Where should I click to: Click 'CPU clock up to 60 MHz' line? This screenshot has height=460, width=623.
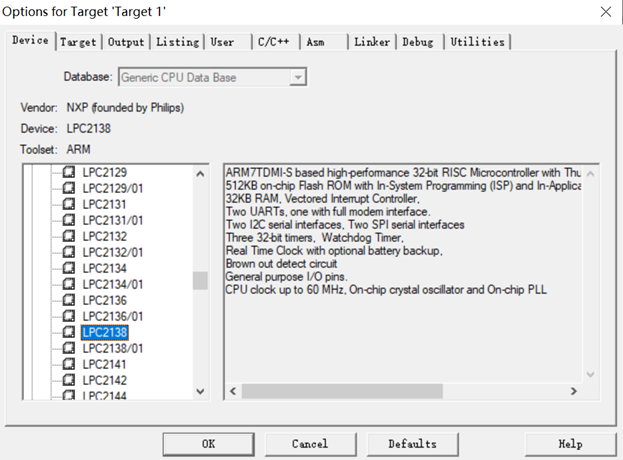coord(386,290)
